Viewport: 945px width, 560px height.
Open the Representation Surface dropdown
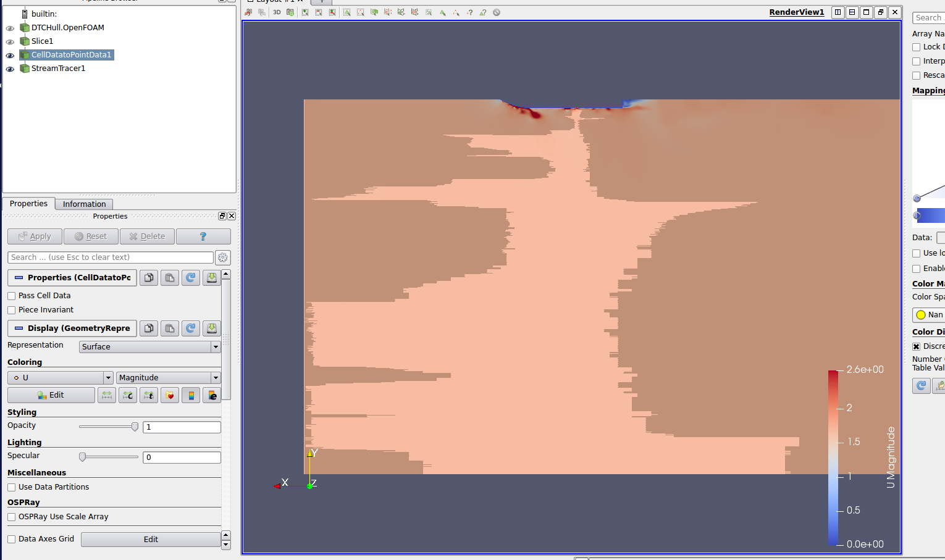[149, 347]
